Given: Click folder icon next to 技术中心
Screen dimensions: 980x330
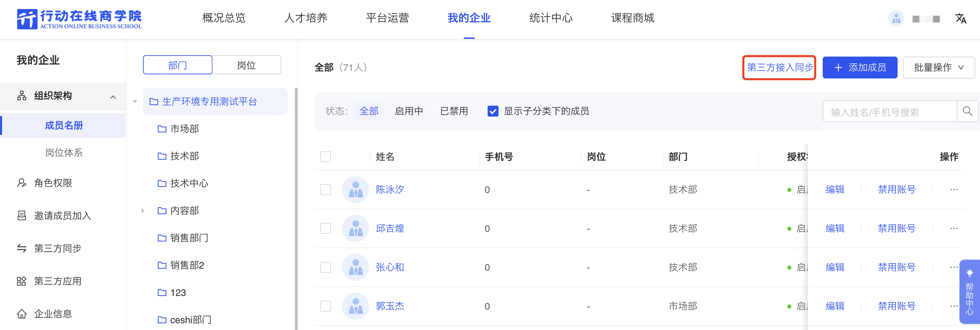Looking at the screenshot, I should point(162,184).
